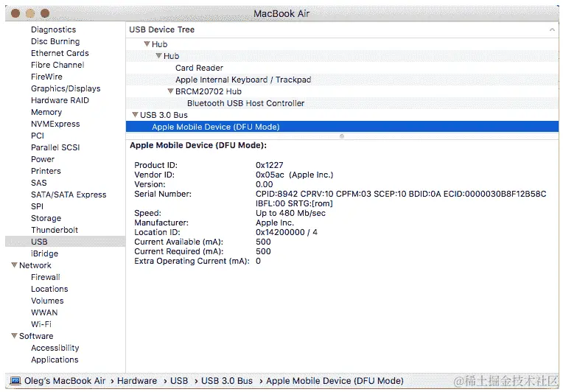Viewport: 563px width, 392px height.
Task: Click Apple Mobile Device in path bar
Action: [x=335, y=380]
